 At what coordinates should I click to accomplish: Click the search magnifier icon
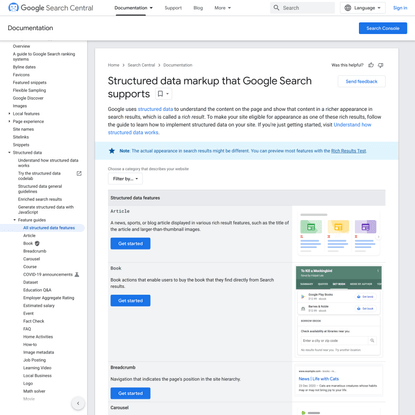point(276,8)
